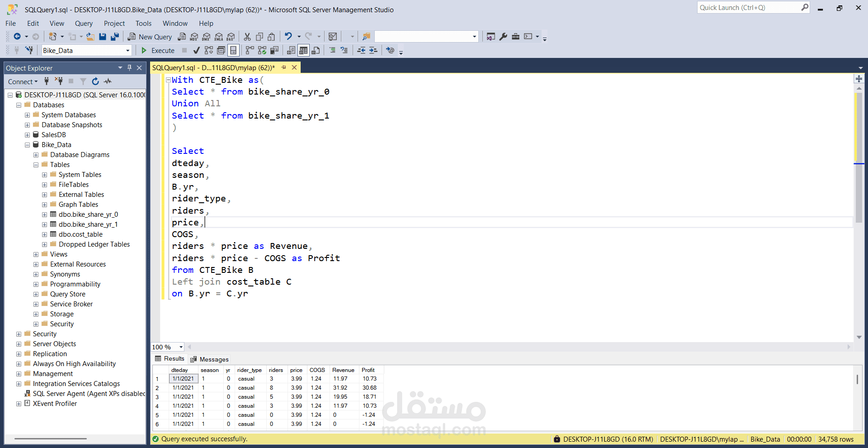This screenshot has height=448, width=868.
Task: Click the Undo arrow icon
Action: click(288, 37)
